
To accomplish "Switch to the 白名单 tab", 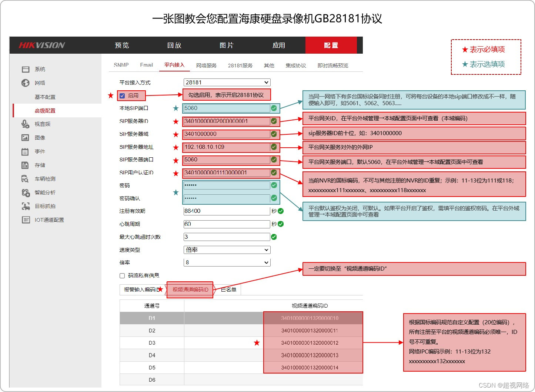I will 228,289.
